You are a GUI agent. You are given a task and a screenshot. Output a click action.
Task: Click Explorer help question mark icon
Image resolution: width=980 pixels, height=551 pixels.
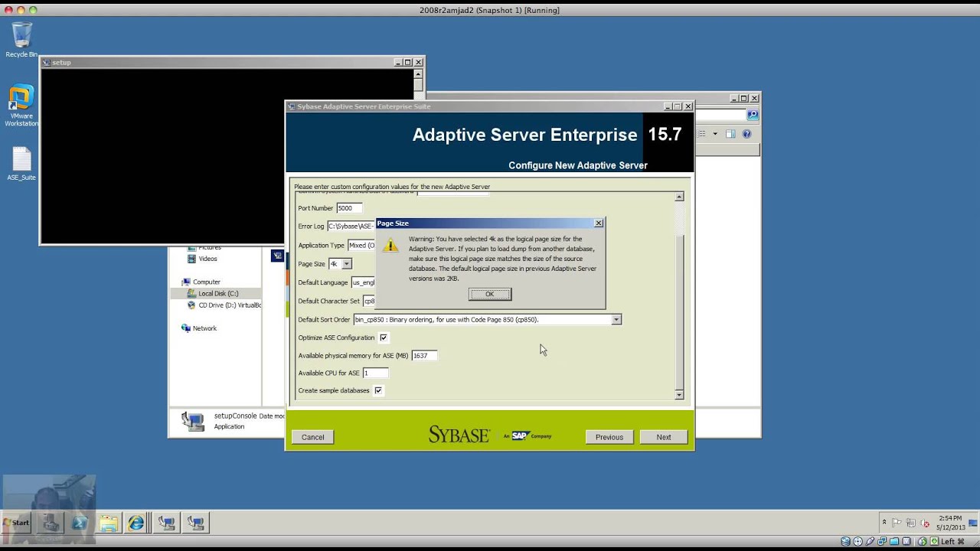(x=746, y=134)
